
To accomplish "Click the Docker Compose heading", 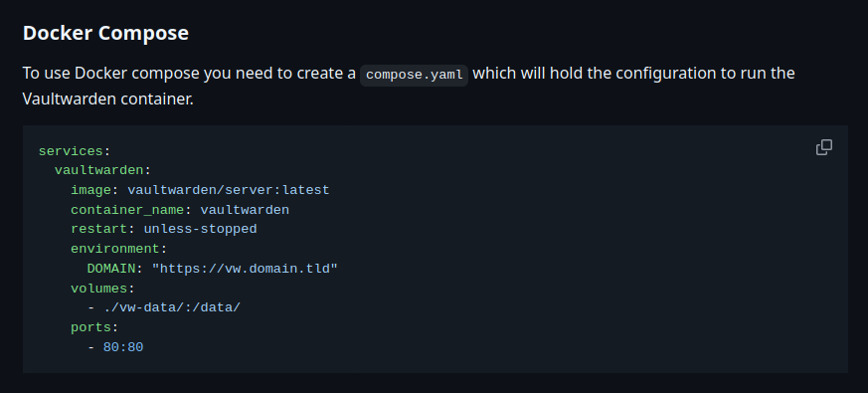I will pos(105,33).
